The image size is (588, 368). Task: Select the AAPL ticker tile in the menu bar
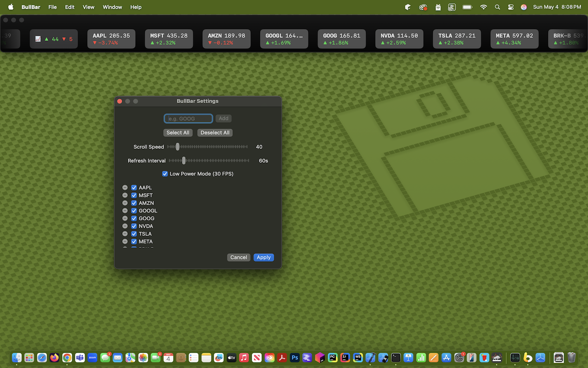[x=111, y=39]
